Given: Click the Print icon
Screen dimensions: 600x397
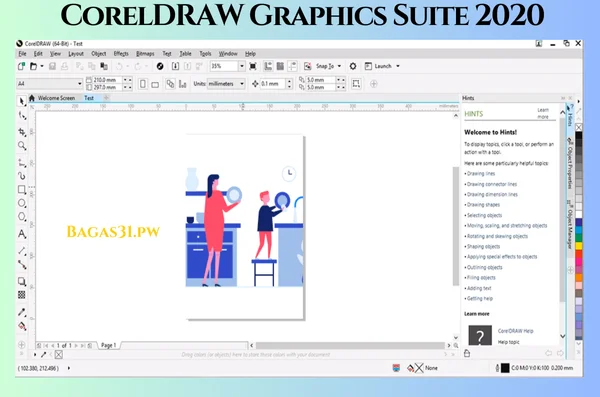Looking at the screenshot, I should pyautogui.click(x=64, y=66).
